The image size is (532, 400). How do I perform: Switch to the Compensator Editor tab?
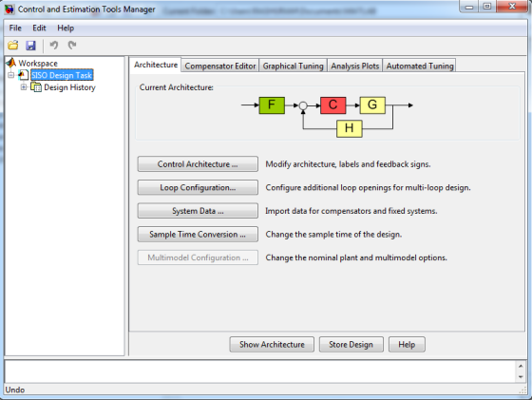coord(220,66)
